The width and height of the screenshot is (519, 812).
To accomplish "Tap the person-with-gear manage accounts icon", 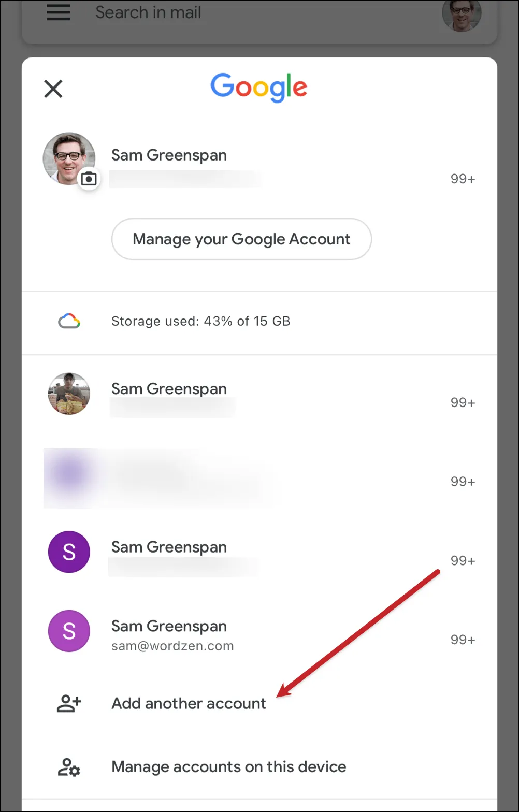I will tap(69, 767).
